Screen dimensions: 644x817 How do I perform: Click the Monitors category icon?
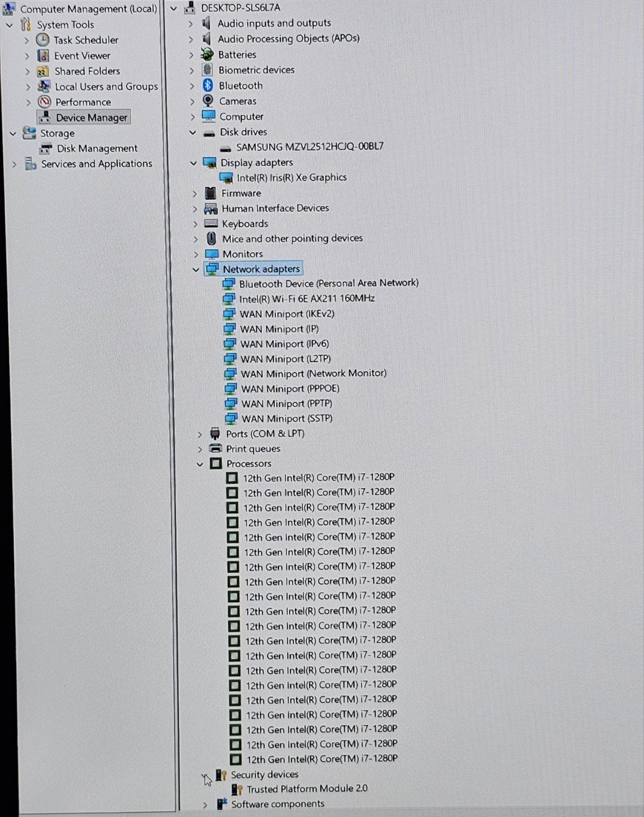211,254
